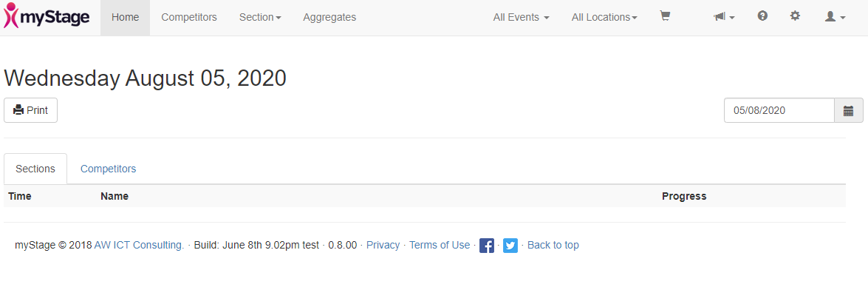
Task: Click the help question mark icon
Action: coord(762,16)
